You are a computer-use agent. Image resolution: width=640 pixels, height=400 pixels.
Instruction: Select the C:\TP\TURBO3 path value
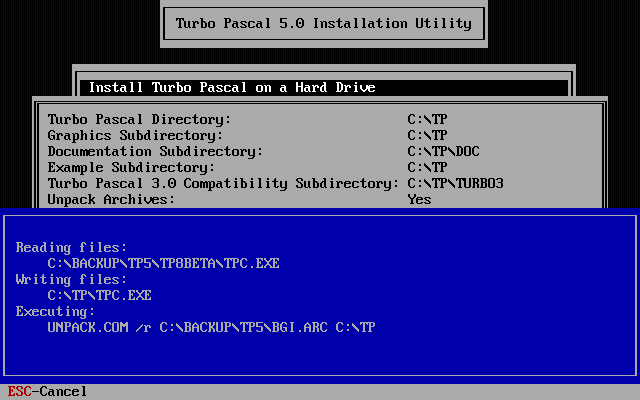click(x=455, y=184)
